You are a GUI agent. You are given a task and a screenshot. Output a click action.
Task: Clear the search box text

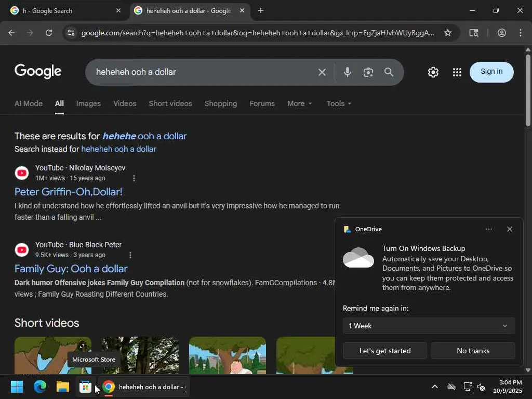click(x=322, y=72)
